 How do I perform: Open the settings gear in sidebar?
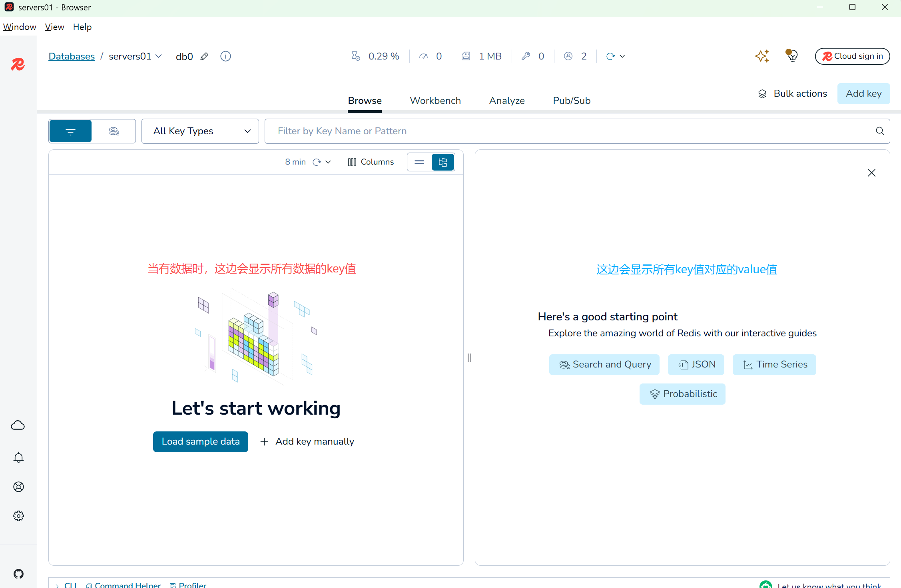click(x=18, y=516)
